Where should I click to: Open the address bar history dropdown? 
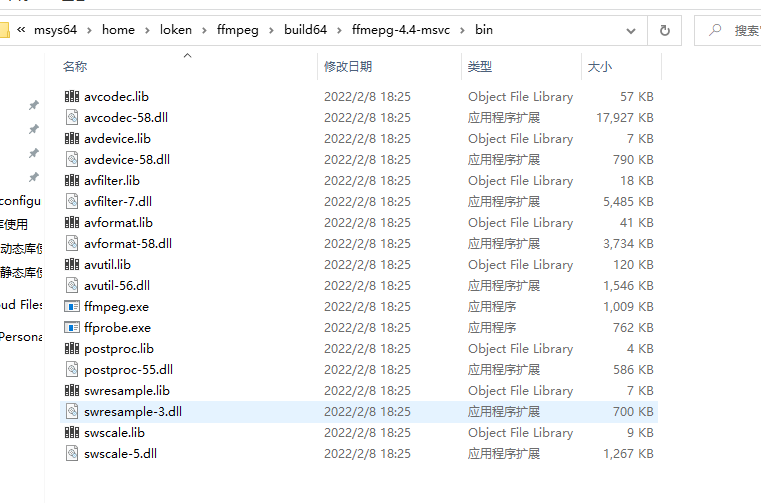tap(630, 31)
